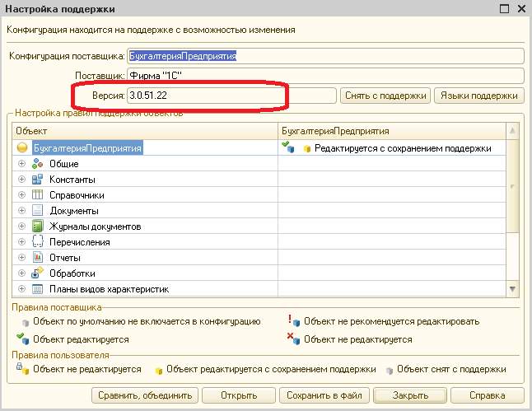Click the lock cube icon under Правила пользователя
This screenshot has width=532, height=411.
23,368
